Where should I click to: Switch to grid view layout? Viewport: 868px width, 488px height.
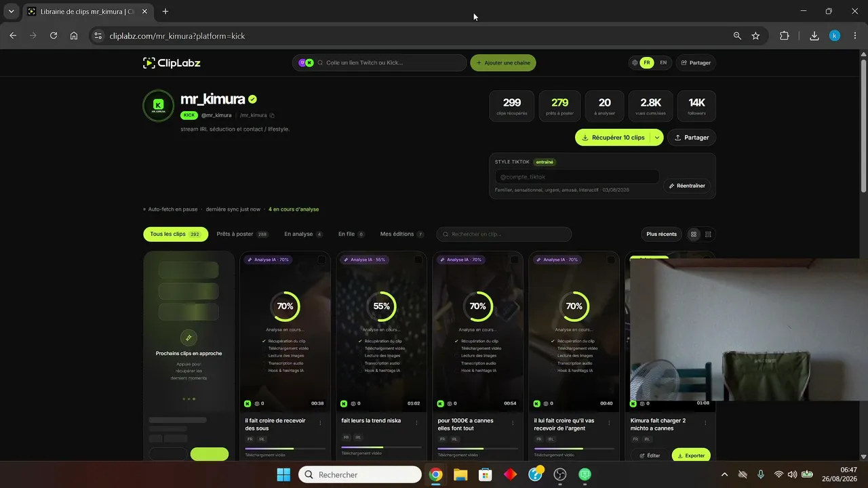694,235
